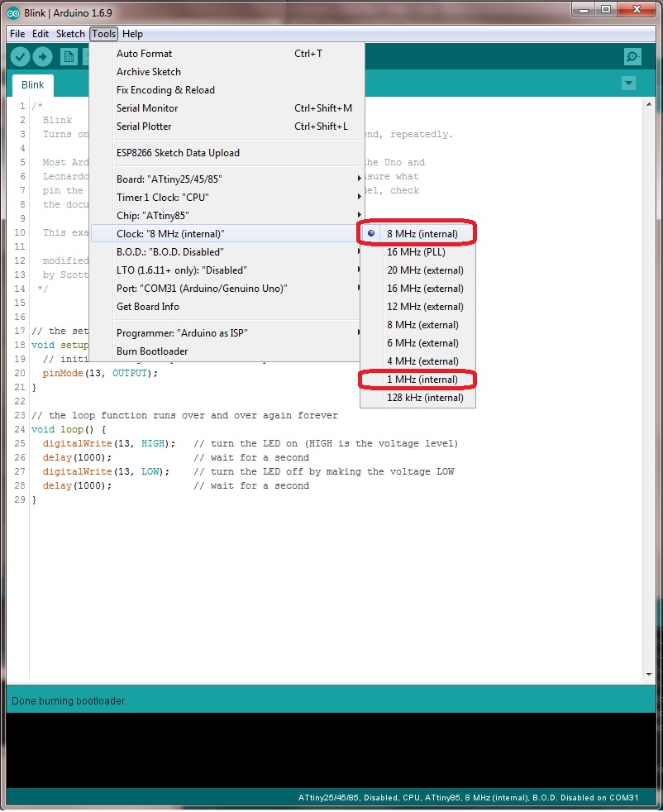Select the 20 MHz (external) clock

pyautogui.click(x=417, y=270)
